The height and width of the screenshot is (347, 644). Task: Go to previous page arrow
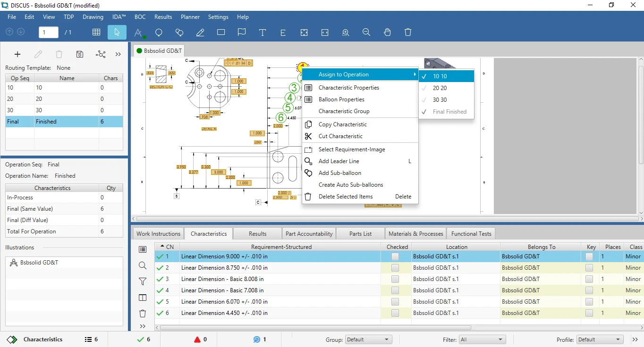pyautogui.click(x=9, y=32)
